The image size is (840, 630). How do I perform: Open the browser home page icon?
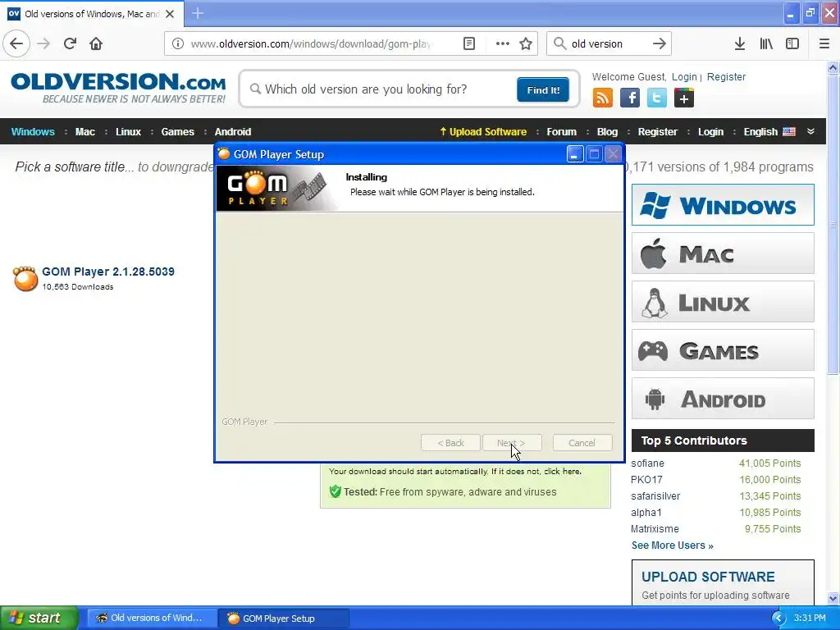pos(96,43)
